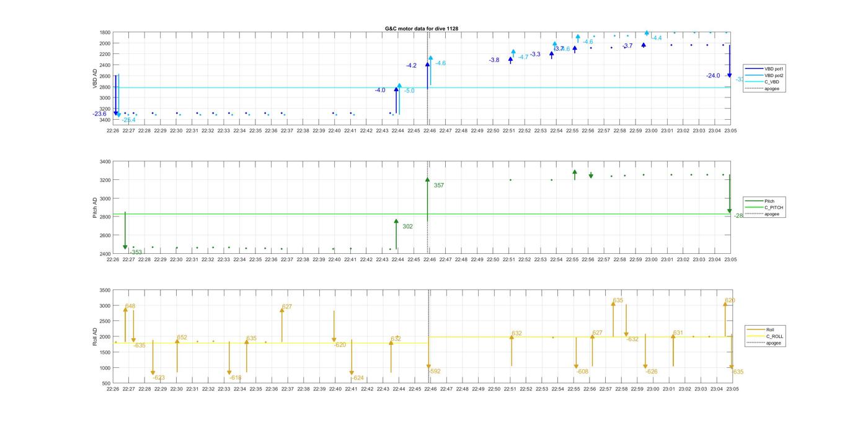The image size is (868, 430).
Task: Click the 'VBD AD' y-axis label
Action: point(95,78)
